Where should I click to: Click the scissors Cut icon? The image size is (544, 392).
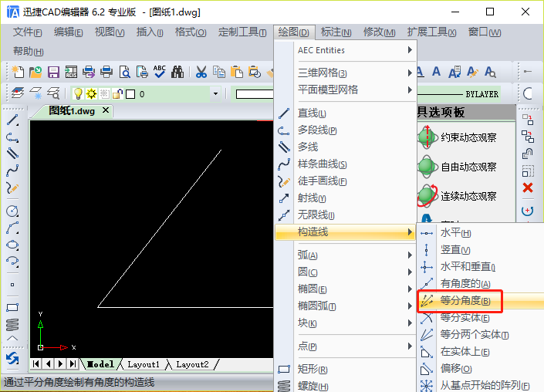pyautogui.click(x=201, y=72)
